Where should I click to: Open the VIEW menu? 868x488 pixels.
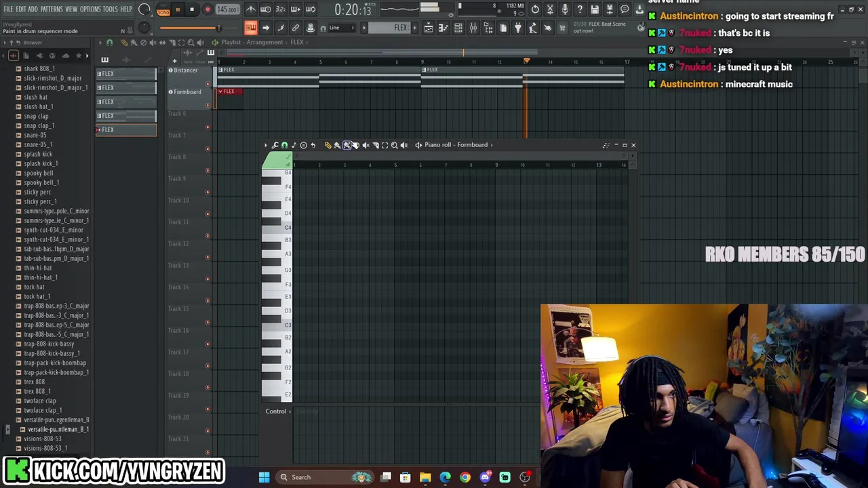pos(71,9)
